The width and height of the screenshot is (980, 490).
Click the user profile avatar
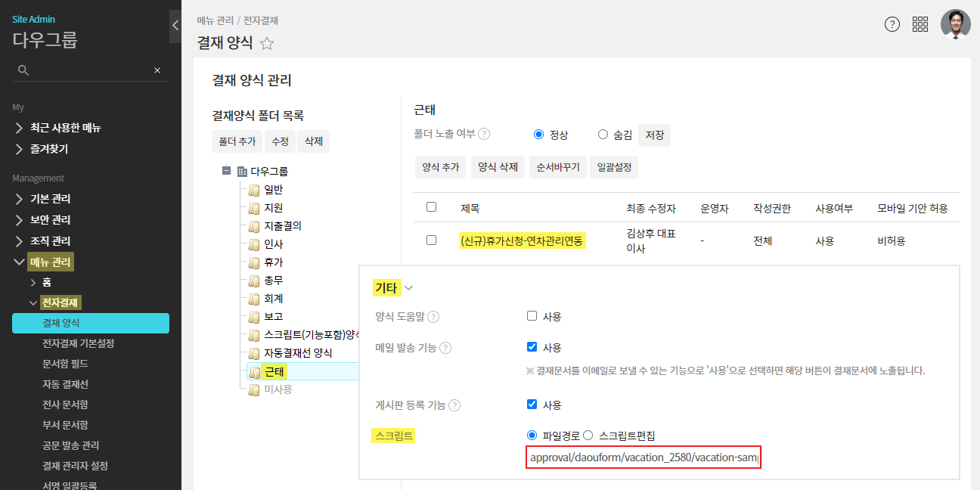[x=955, y=24]
